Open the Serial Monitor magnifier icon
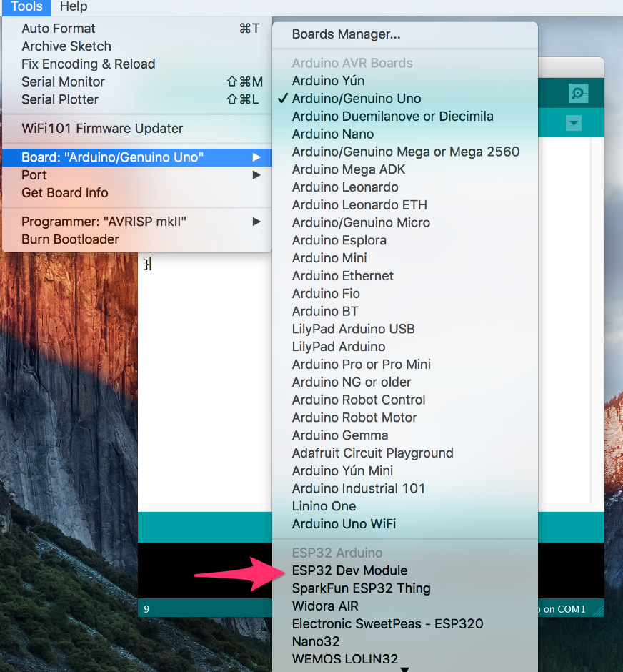Screen dimensions: 623x672 578,93
